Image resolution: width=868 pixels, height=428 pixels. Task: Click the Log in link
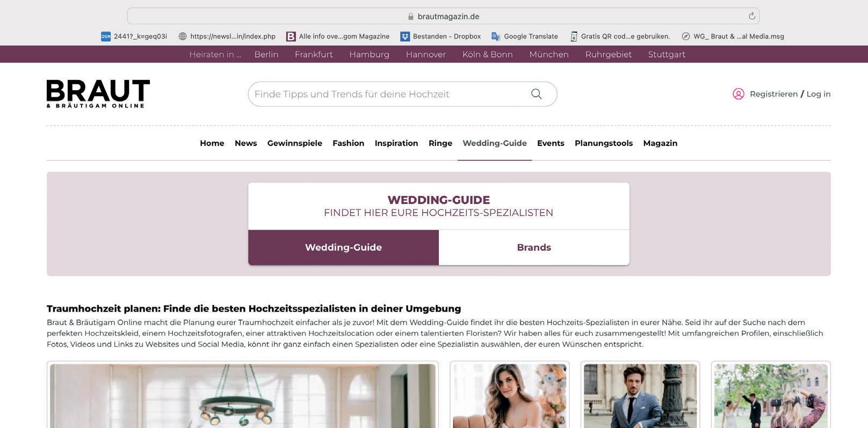819,94
